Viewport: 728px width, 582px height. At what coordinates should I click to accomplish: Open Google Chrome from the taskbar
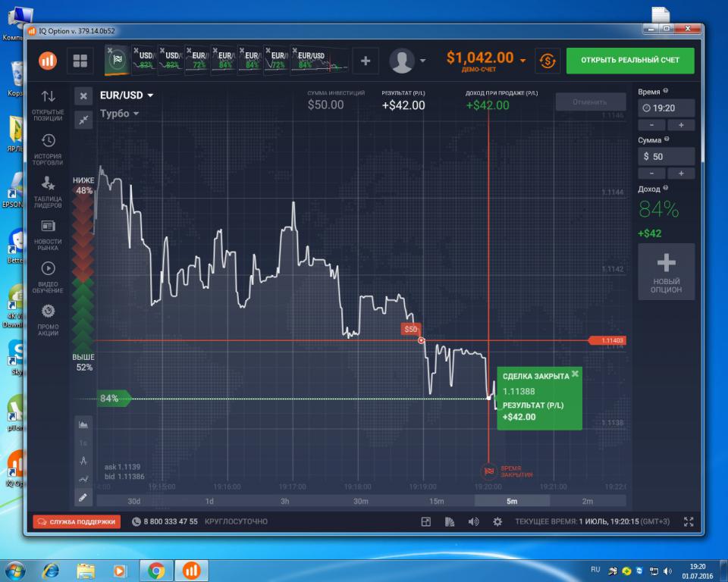point(156,571)
